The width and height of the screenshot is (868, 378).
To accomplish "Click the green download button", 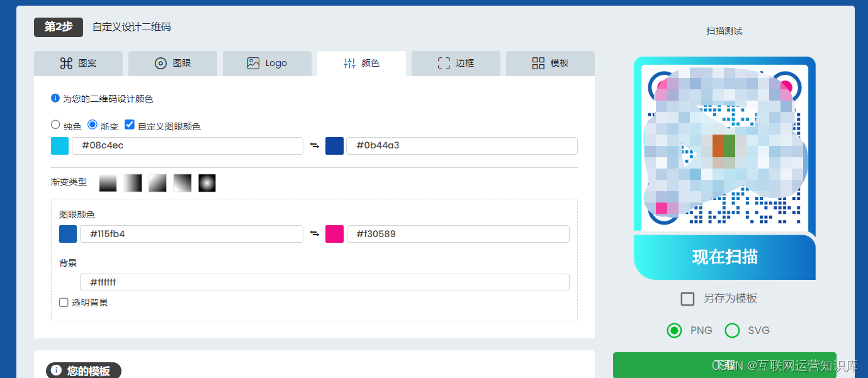I will click(x=724, y=365).
